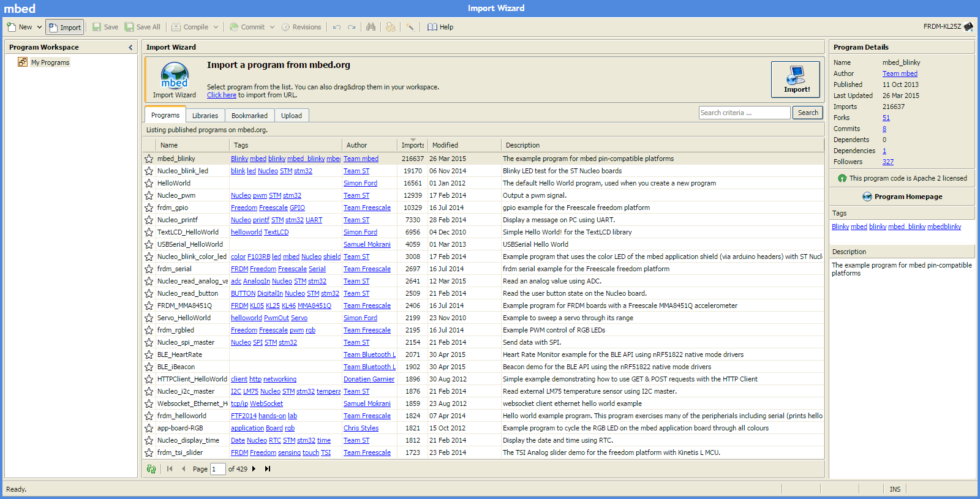
Task: Open the Help book button
Action: pos(440,27)
